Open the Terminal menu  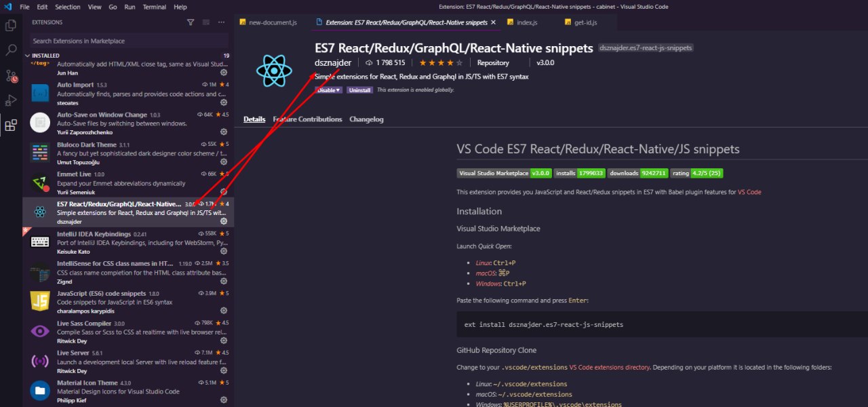pos(155,7)
